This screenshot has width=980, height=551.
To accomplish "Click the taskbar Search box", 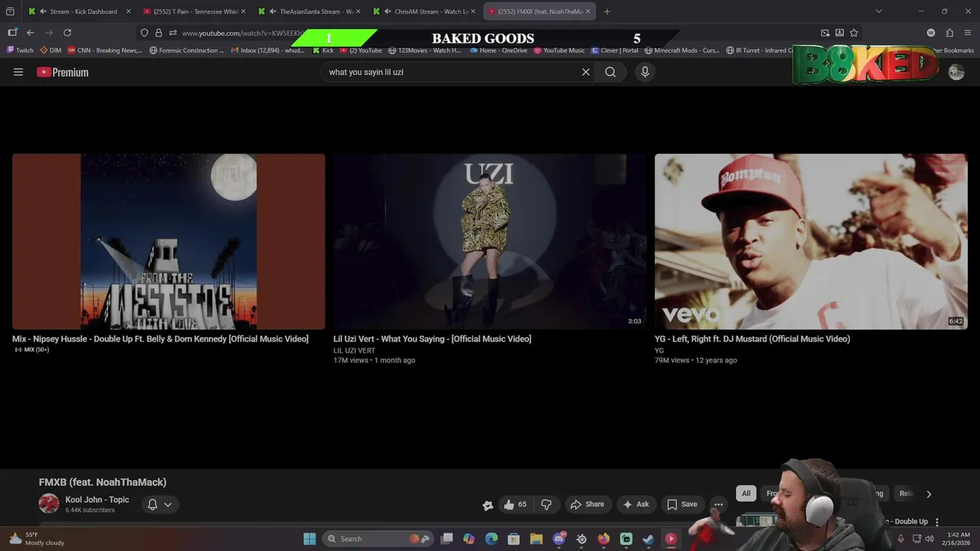I will point(377,539).
